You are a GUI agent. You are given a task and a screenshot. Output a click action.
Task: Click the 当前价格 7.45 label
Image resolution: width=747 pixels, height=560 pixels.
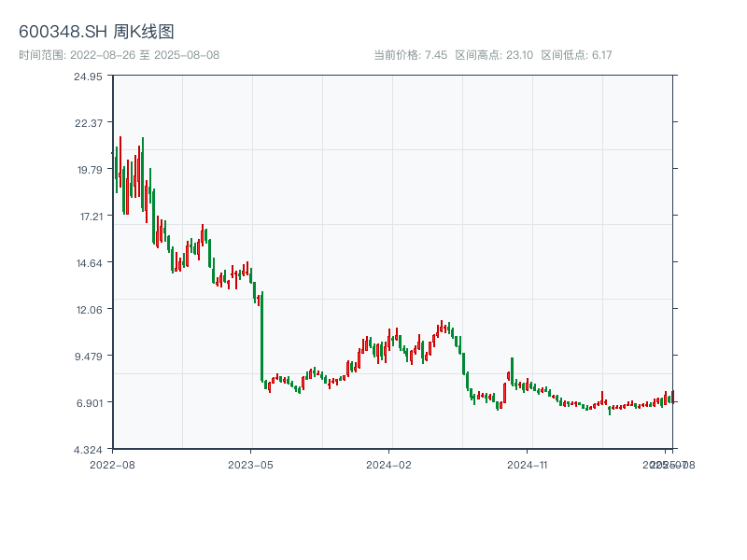[x=410, y=55]
